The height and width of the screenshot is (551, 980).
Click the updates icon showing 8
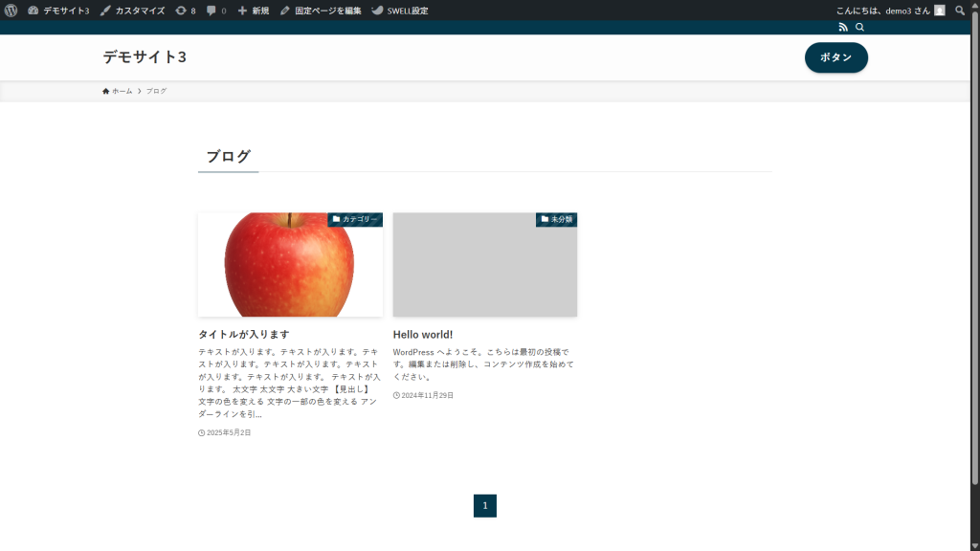click(185, 11)
